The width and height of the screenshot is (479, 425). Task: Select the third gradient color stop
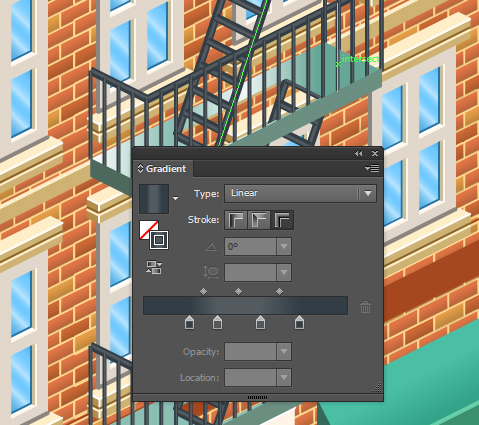(x=260, y=323)
